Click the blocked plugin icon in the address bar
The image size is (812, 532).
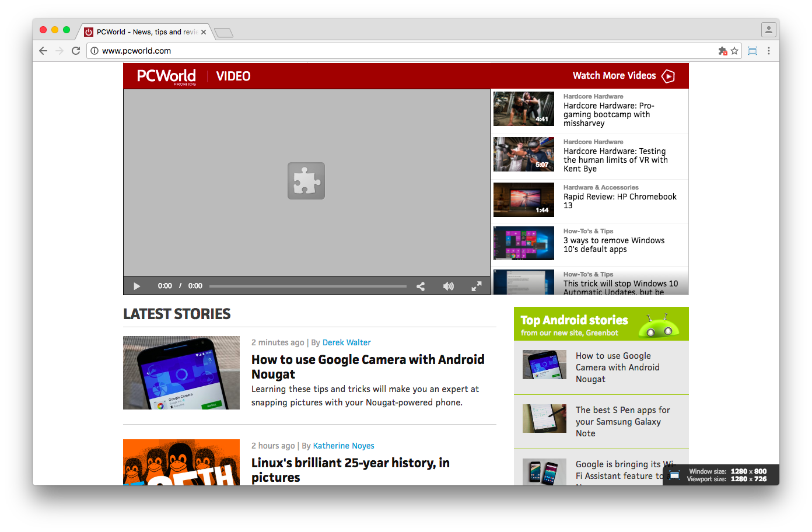723,51
